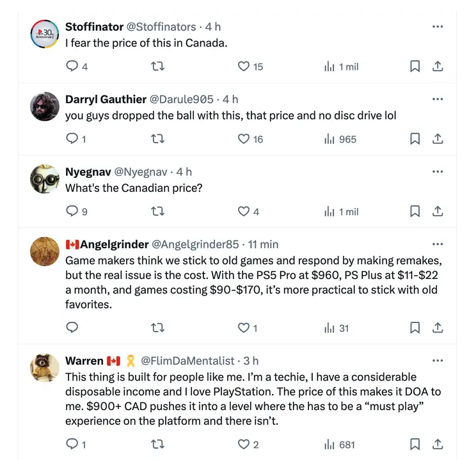Open more options on Nyegnav's tweet
Image resolution: width=476 pixels, height=460 pixels.
438,171
